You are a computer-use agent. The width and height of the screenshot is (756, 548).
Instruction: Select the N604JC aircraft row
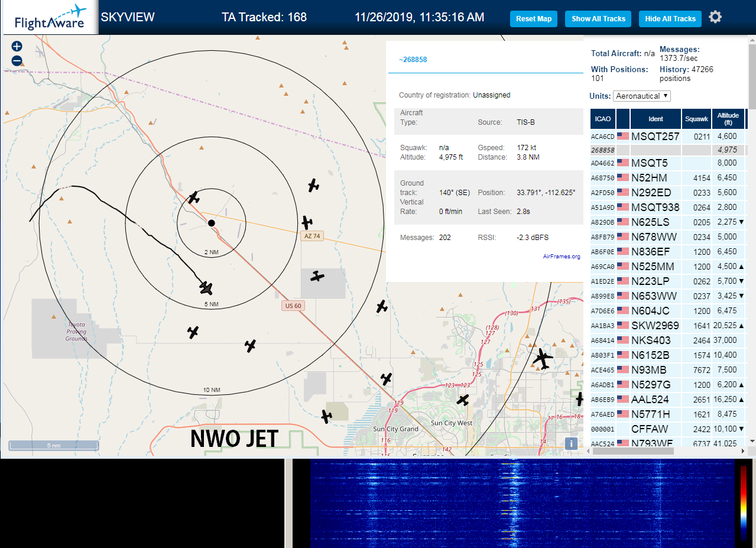coord(668,311)
